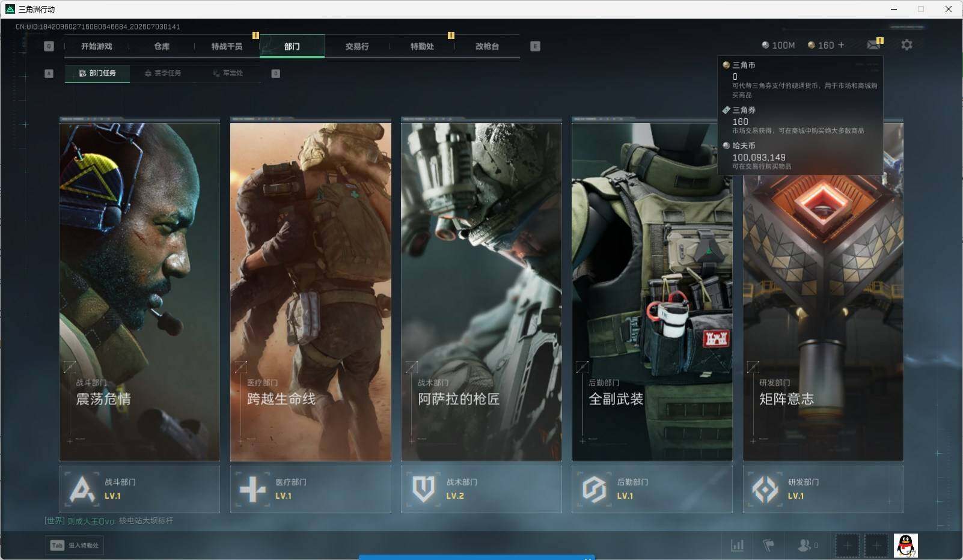
Task: Switch to the 仓库 tab
Action: point(162,46)
